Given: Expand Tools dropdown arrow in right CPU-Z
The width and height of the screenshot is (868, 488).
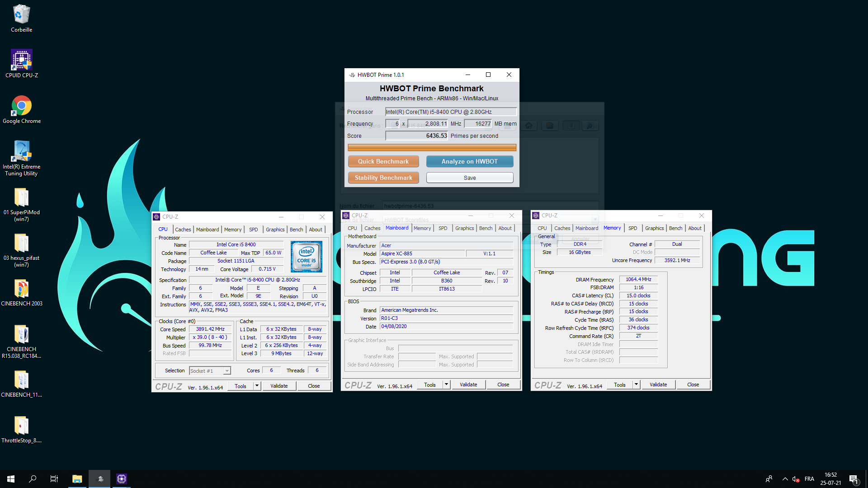Looking at the screenshot, I should [636, 385].
